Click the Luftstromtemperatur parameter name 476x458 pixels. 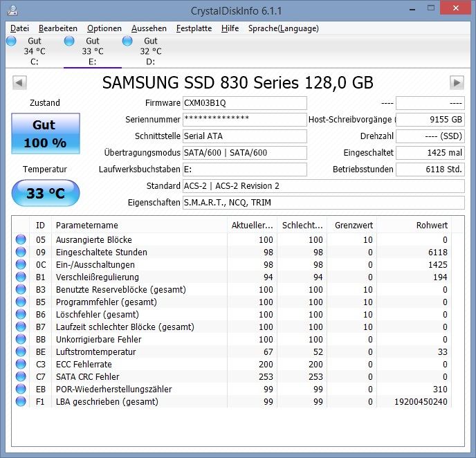point(95,351)
